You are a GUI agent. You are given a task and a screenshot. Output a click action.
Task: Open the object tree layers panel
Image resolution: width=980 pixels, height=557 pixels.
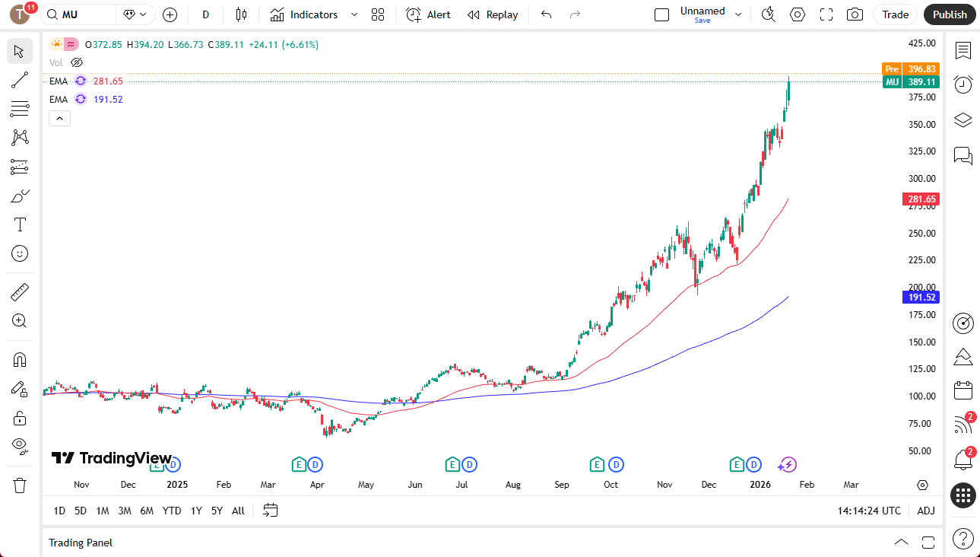point(963,120)
